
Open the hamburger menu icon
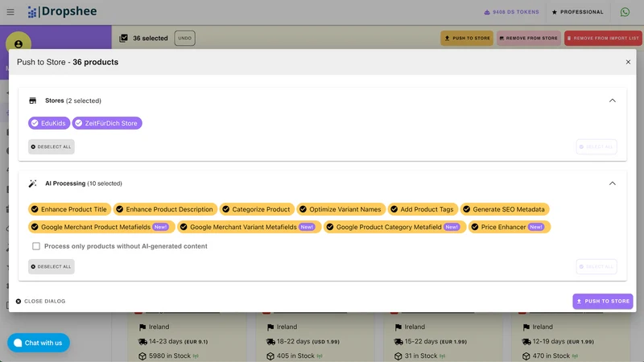click(10, 12)
